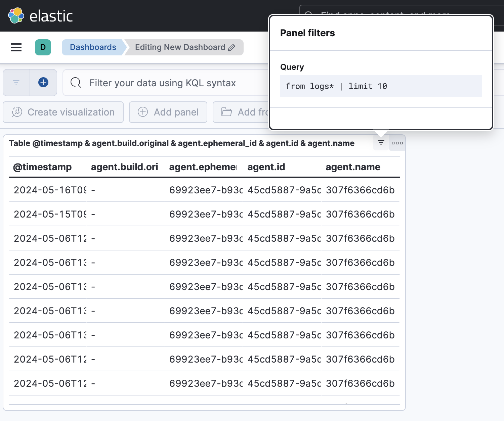This screenshot has height=421, width=504.
Task: Rename the dashboard using the pencil icon
Action: click(231, 47)
